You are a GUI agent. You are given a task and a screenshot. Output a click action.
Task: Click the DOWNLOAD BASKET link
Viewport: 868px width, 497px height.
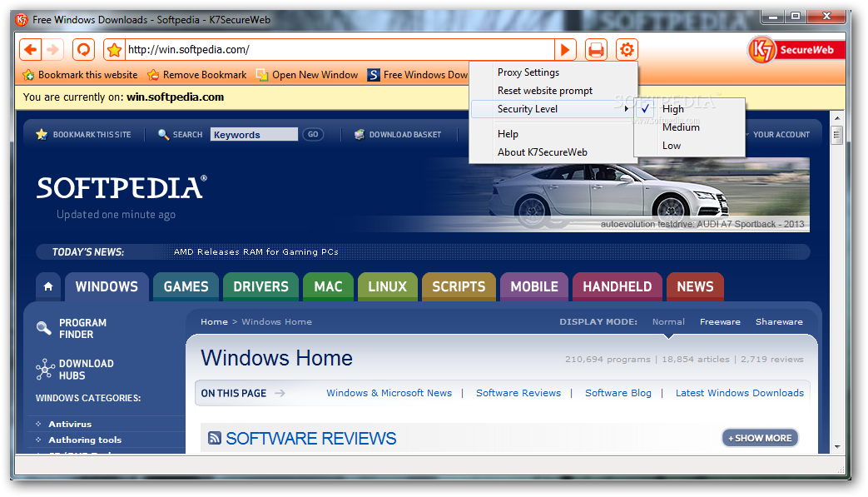click(405, 135)
